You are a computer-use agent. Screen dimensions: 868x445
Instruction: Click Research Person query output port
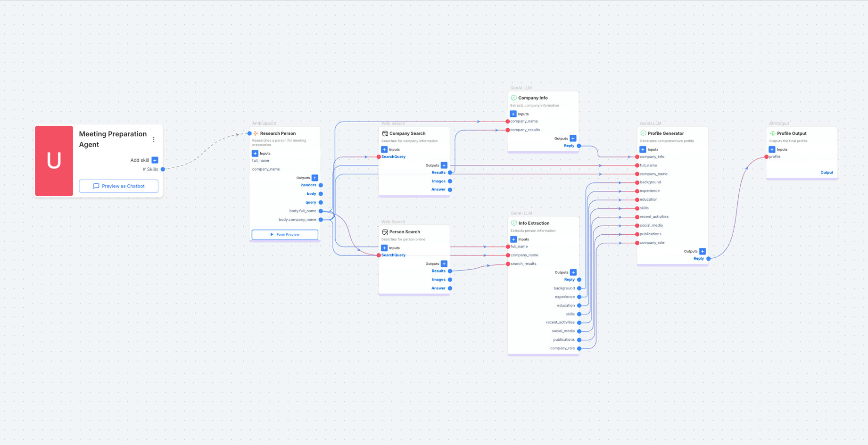(321, 202)
